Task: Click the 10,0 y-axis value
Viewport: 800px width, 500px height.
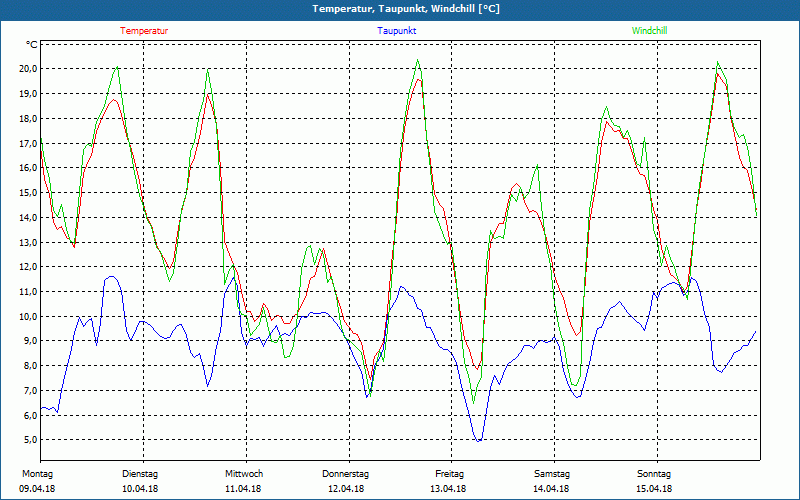Action: coord(29,316)
